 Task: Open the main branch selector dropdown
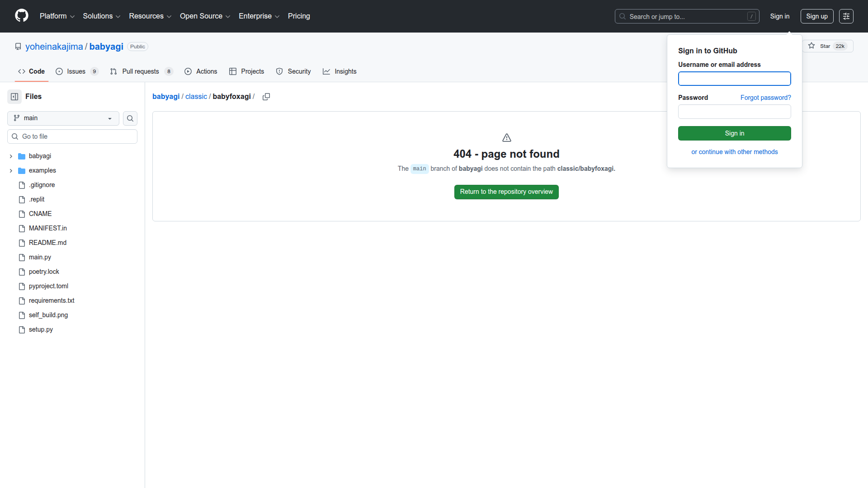click(x=63, y=118)
